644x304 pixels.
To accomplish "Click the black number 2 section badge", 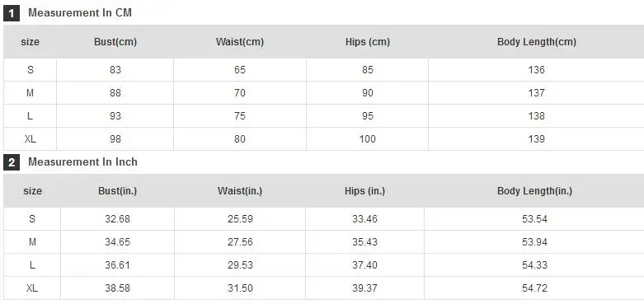I will [12, 163].
